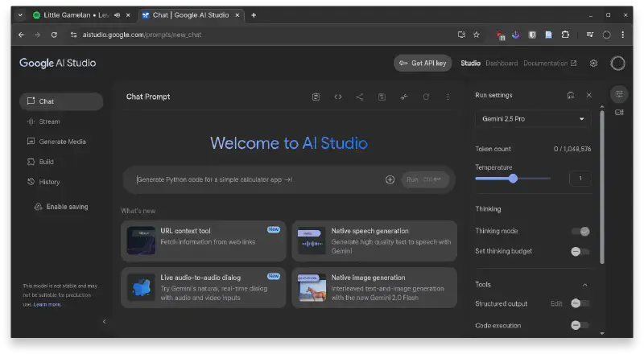Click Enable saving
This screenshot has width=644, height=354.
click(x=62, y=207)
